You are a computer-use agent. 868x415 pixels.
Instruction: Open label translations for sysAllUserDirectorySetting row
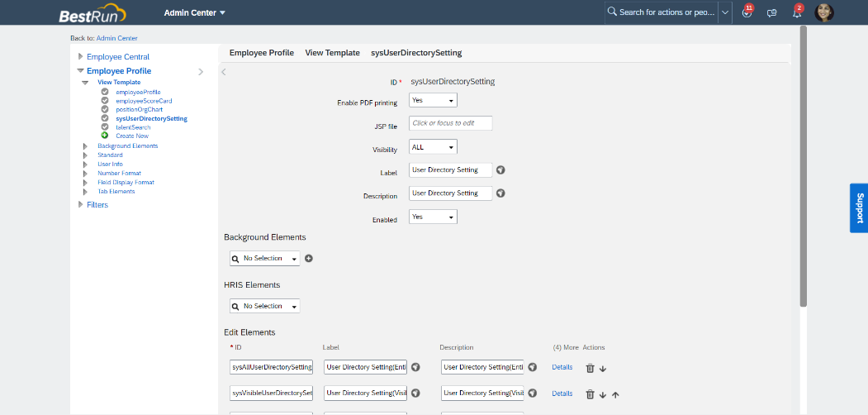tap(415, 367)
